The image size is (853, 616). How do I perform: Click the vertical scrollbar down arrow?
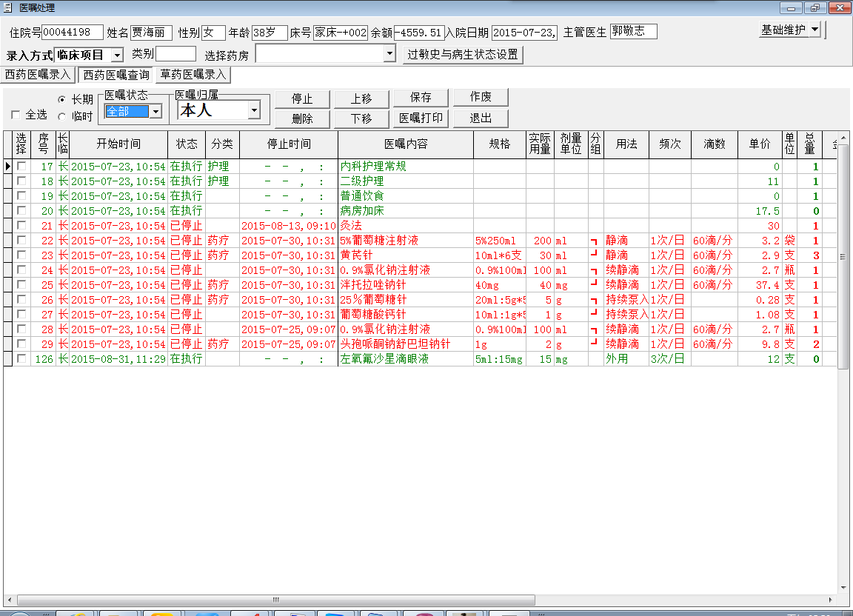[x=843, y=589]
